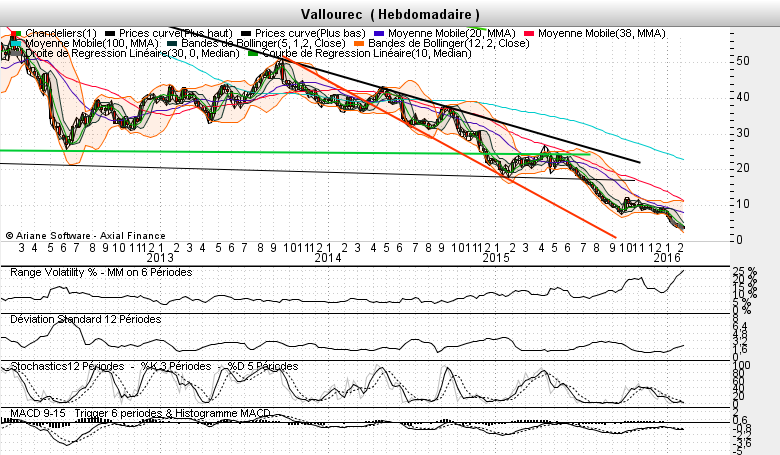The image size is (780, 455).
Task: Click the 10 value on the price axis
Action: [743, 204]
